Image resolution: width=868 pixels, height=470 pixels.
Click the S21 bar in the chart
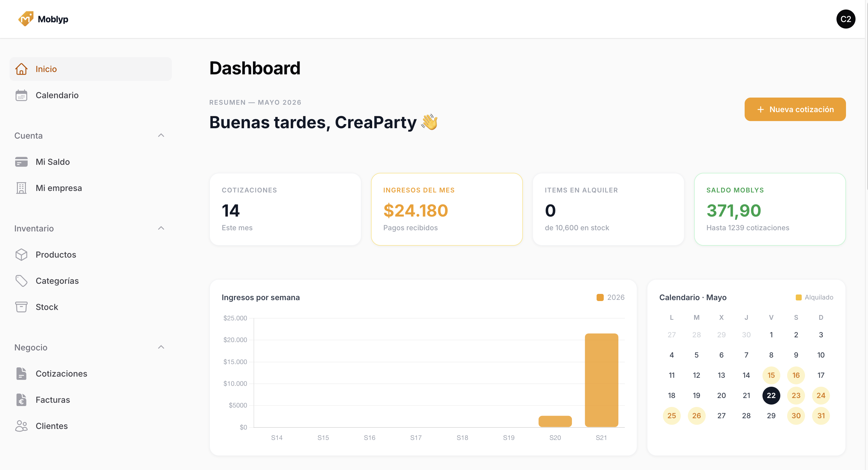(x=601, y=380)
